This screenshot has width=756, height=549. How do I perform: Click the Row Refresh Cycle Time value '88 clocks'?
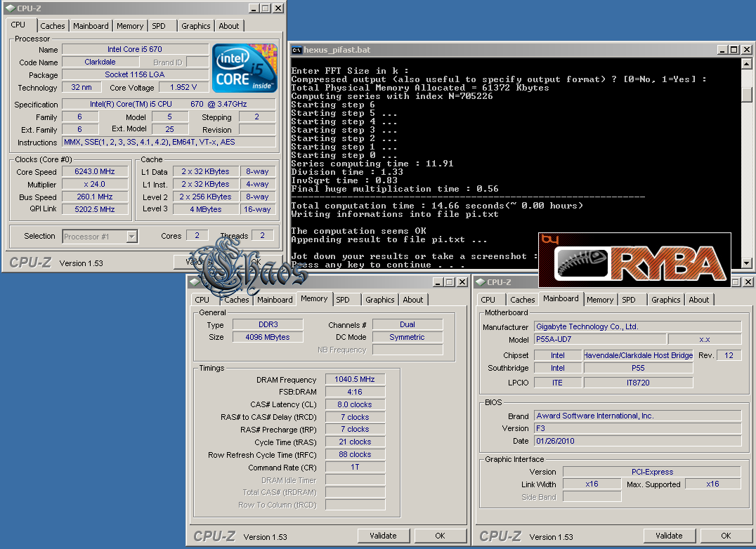click(x=355, y=454)
